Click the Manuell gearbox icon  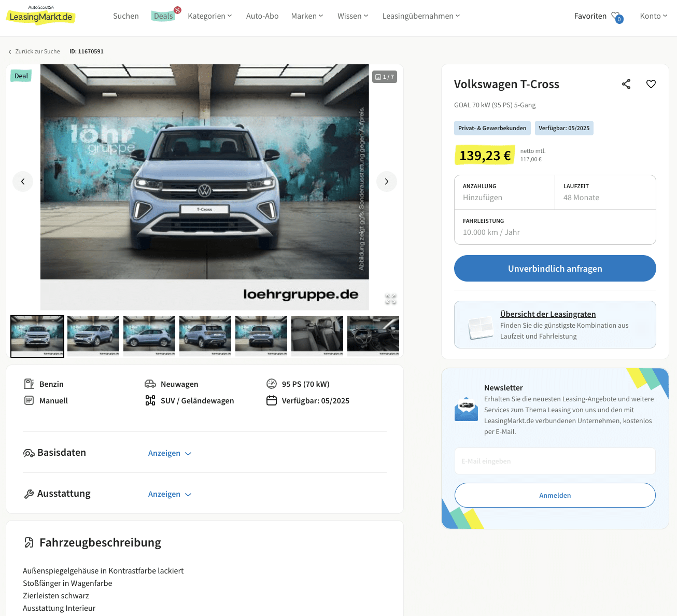29,400
